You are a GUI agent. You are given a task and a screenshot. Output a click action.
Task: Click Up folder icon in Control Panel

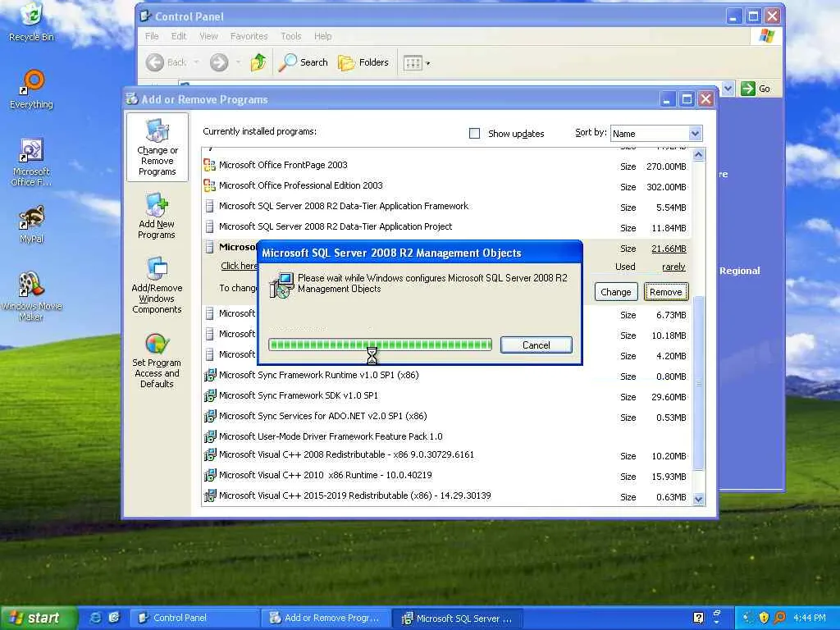point(258,62)
